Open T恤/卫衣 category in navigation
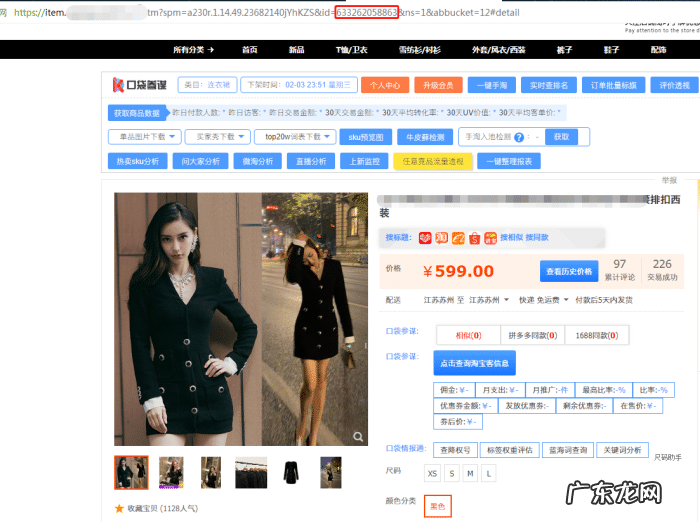Viewport: 700px width, 522px height. point(352,50)
